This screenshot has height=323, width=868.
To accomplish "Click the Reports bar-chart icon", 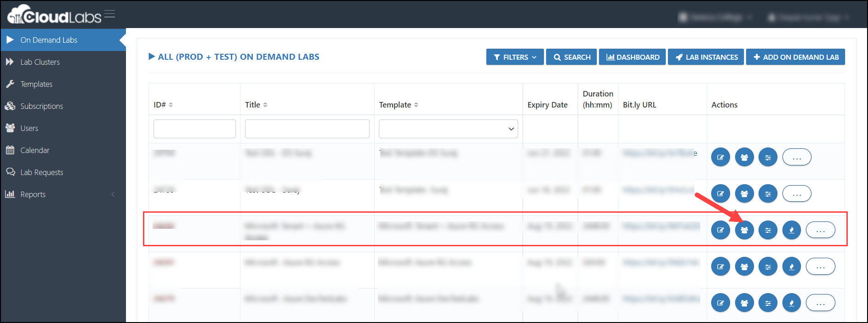I will pyautogui.click(x=10, y=194).
